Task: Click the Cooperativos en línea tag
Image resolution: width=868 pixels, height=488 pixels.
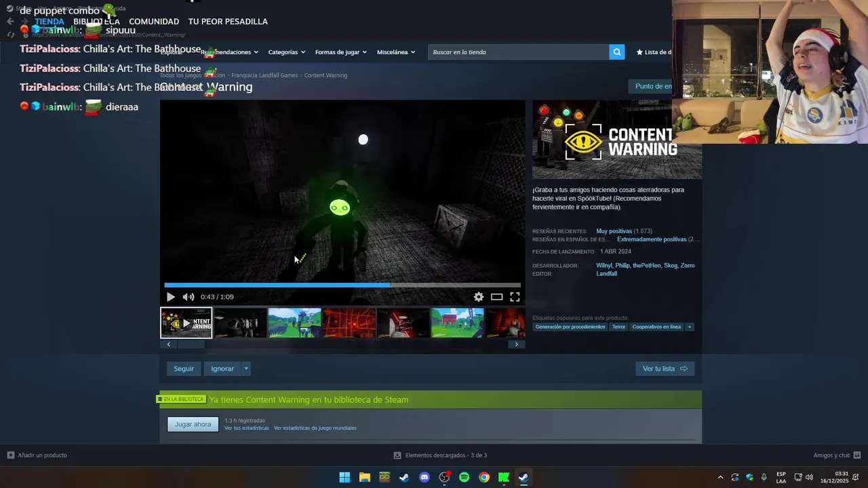Action: click(656, 327)
